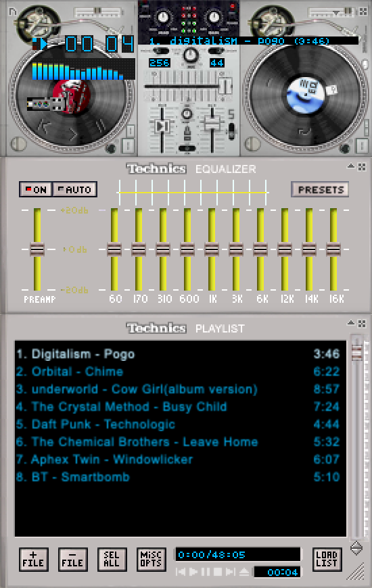
Task: Click playlist mini play button
Action: point(193,572)
